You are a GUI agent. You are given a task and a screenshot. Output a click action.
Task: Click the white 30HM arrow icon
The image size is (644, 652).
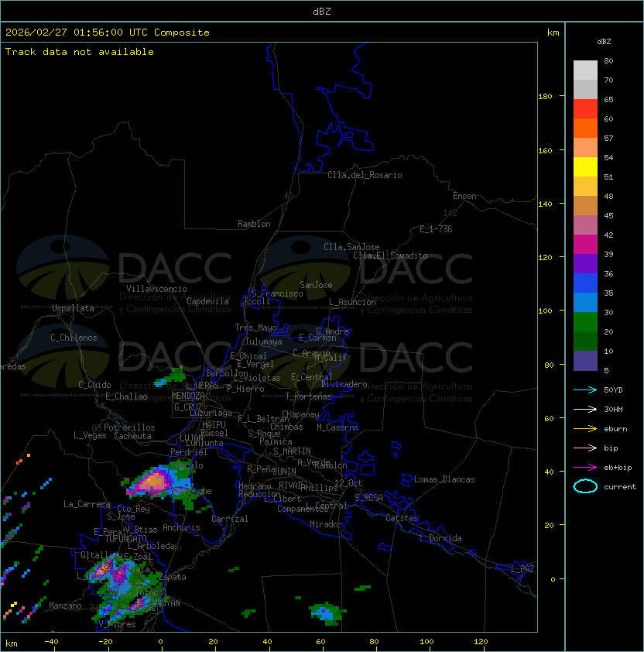click(x=585, y=409)
